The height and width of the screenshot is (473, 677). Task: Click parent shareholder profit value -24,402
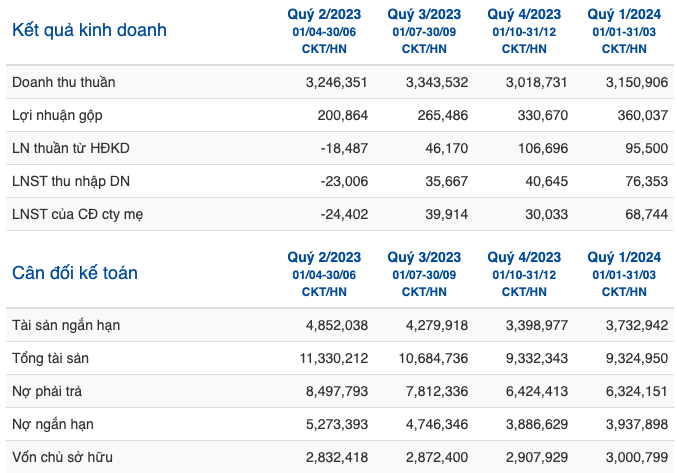pos(344,214)
